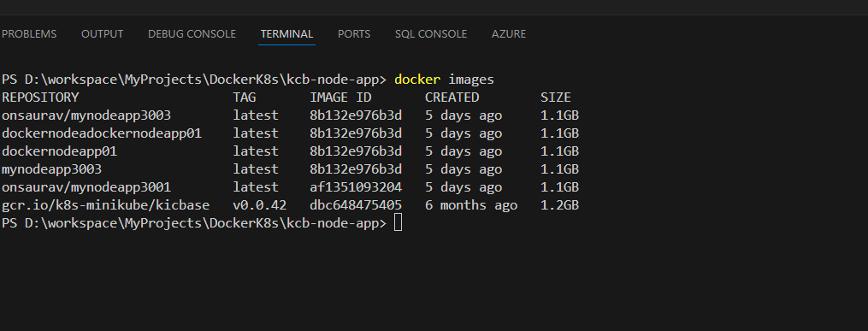Click the terminal cursor at the bottom prompt
This screenshot has width=868, height=331.
(398, 223)
